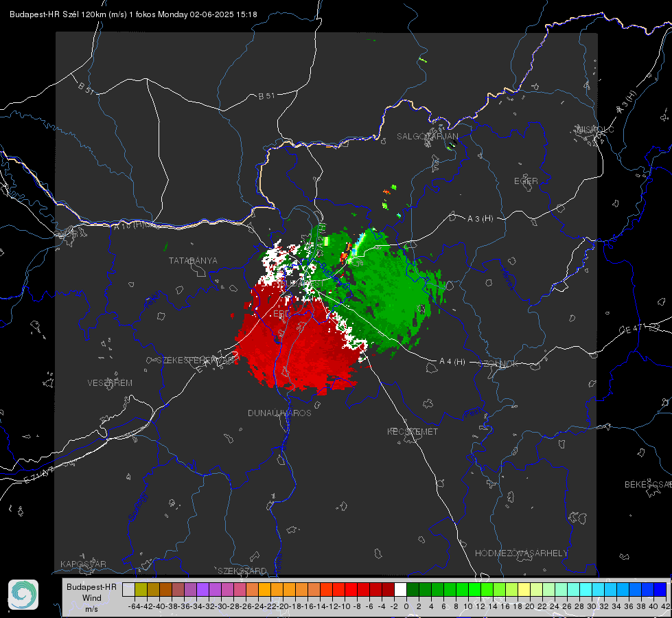
Task: Click the blue 'Heves' county label
Action: (507, 279)
